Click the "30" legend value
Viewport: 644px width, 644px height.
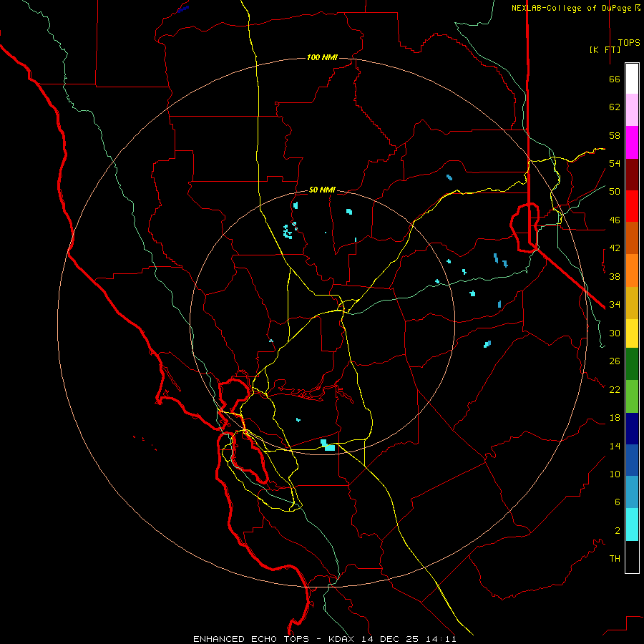tap(615, 333)
